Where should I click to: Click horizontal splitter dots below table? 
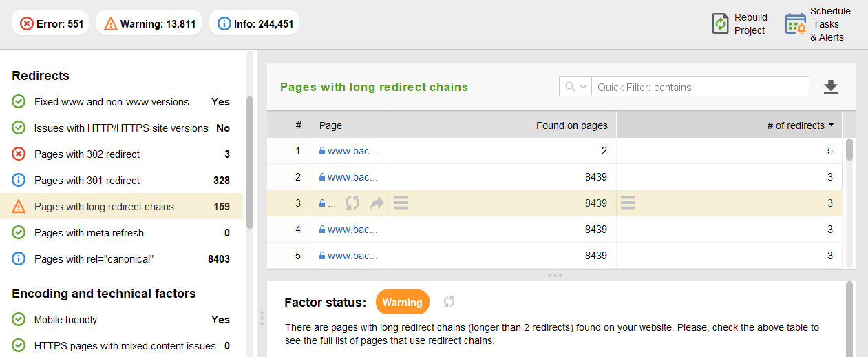tap(555, 275)
